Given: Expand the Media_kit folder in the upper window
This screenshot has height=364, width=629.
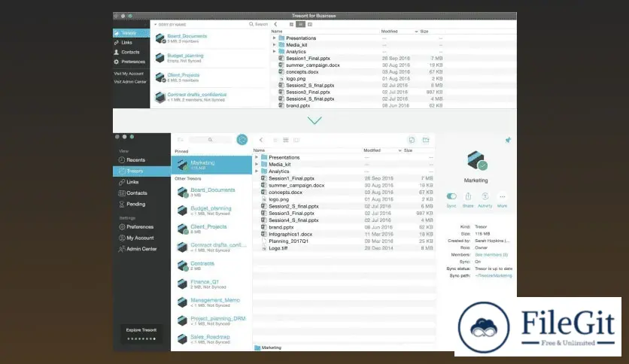Looking at the screenshot, I should 275,45.
